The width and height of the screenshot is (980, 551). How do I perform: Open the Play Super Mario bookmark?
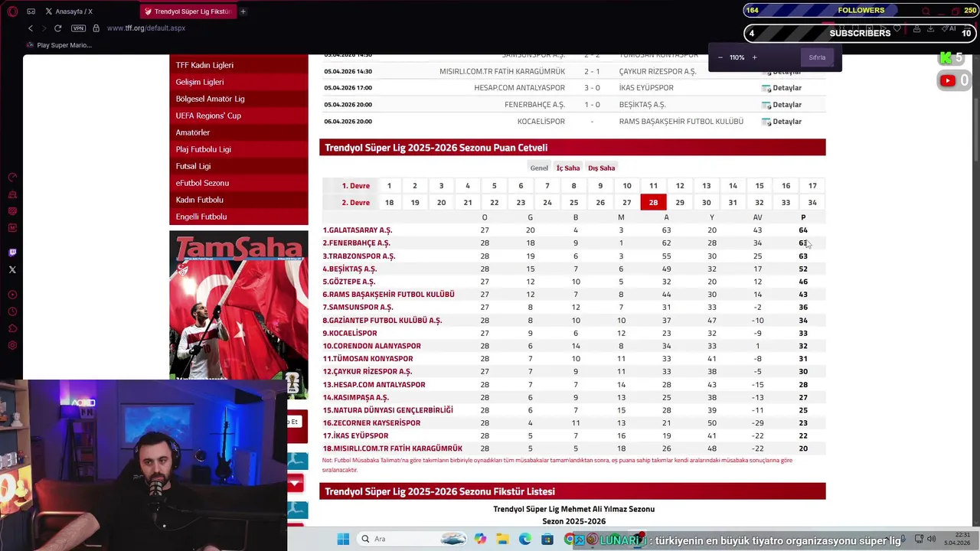pos(59,45)
